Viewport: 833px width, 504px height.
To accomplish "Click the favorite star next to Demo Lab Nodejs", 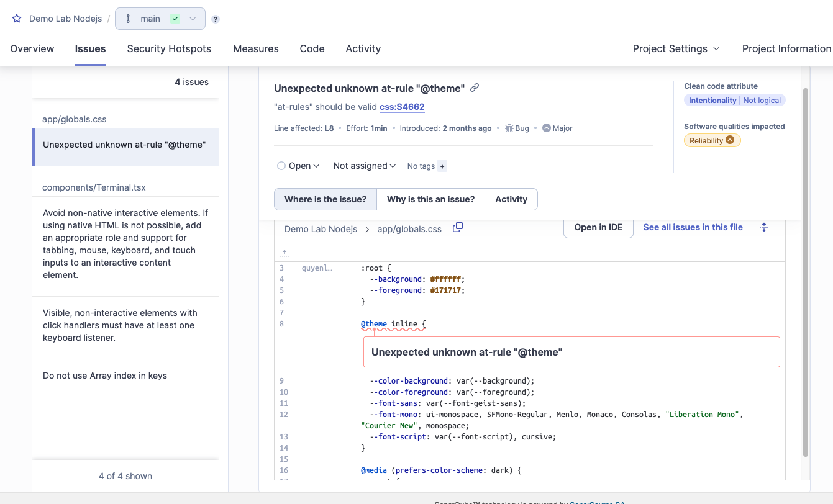I will point(17,19).
